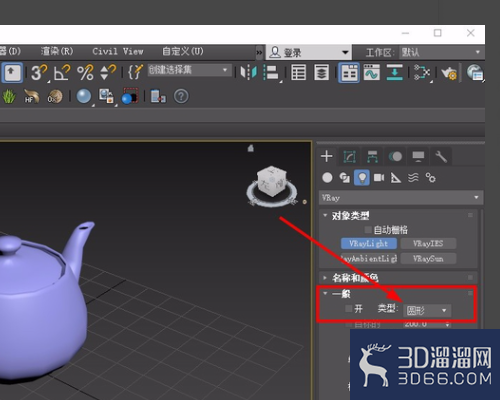Open the 登录 sign-in dropdown
This screenshot has width=500, height=400.
click(x=309, y=52)
